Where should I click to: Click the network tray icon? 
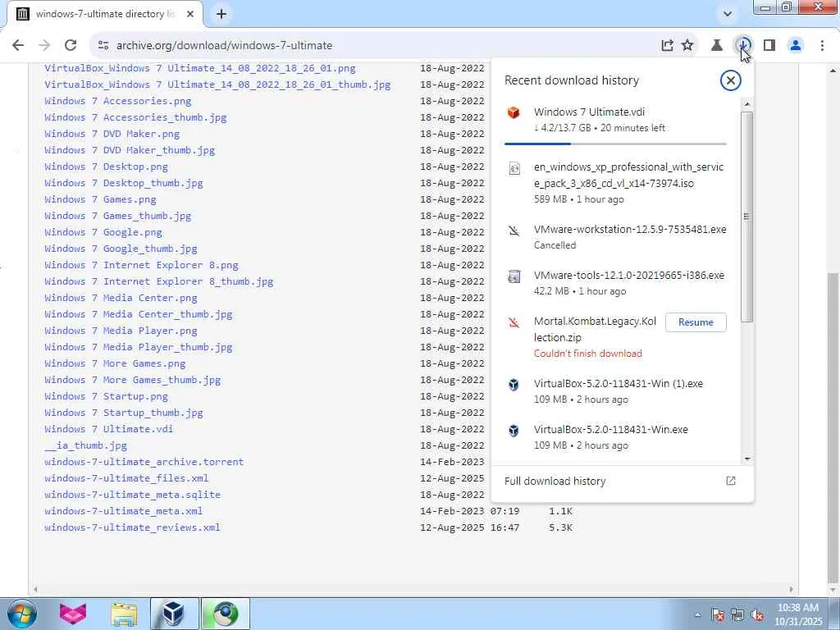737,615
